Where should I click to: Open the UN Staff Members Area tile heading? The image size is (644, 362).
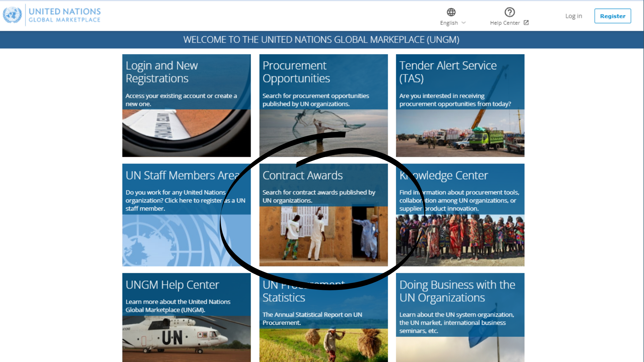[x=183, y=175]
